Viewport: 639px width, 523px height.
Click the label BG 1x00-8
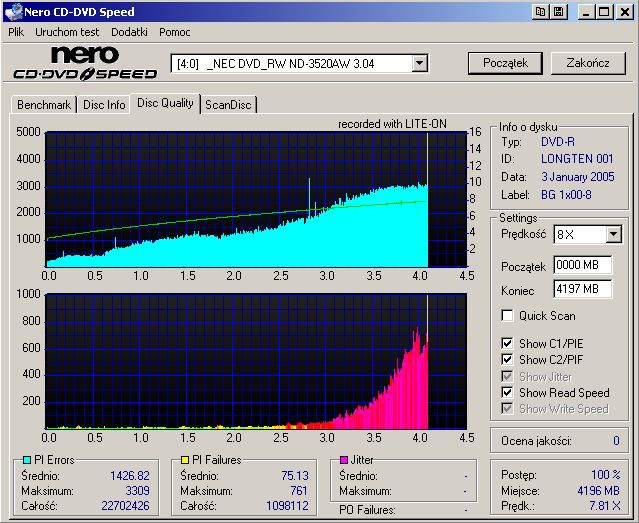[566, 195]
